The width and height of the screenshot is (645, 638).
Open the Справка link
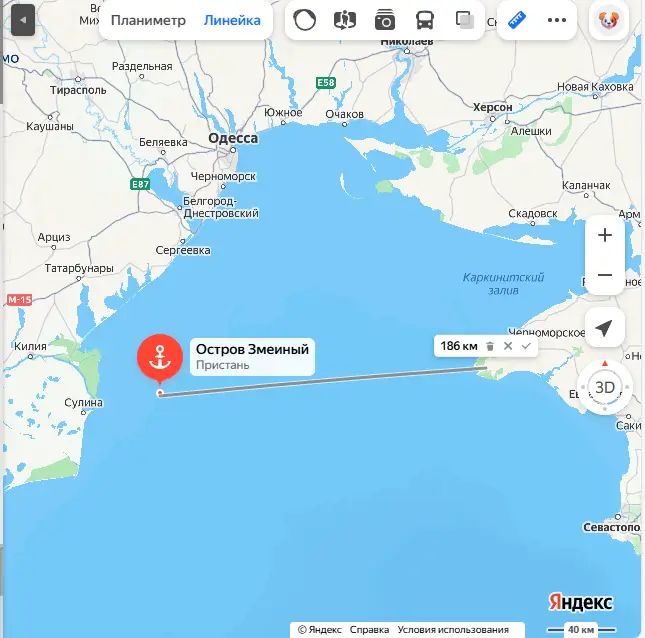coord(369,630)
